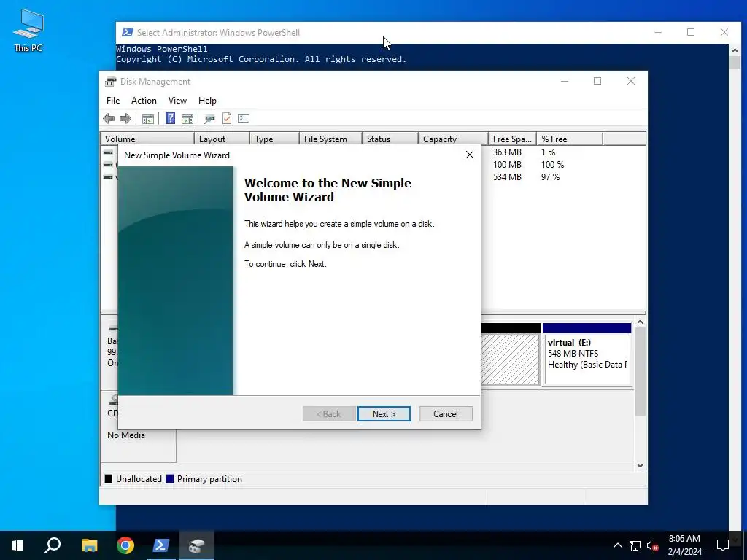
Task: Sort by the % Free column header
Action: click(x=569, y=139)
